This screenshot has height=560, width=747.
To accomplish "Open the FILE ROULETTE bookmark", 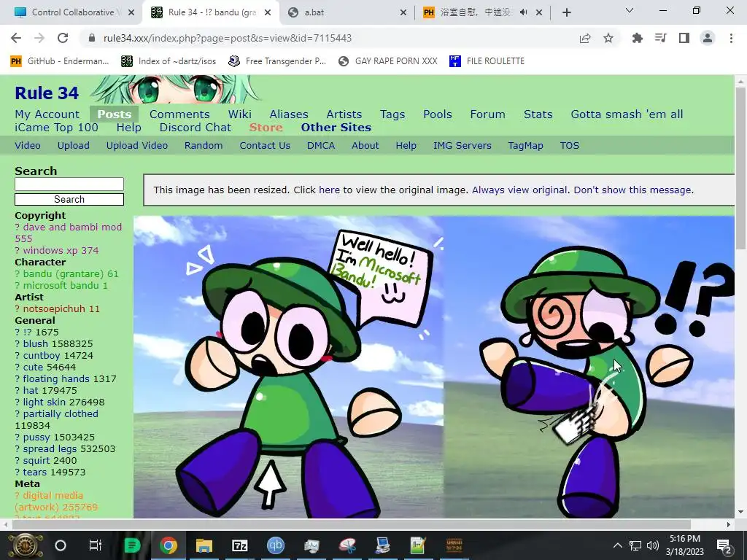I will [487, 61].
